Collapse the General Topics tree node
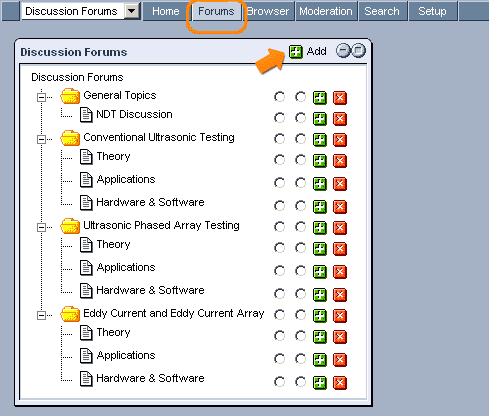The width and height of the screenshot is (489, 416). coord(41,97)
